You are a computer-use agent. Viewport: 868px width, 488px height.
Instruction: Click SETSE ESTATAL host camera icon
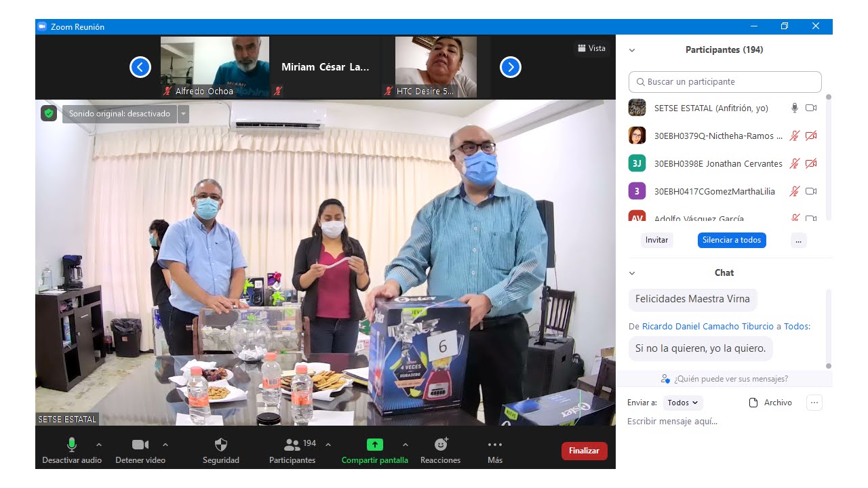tap(811, 108)
